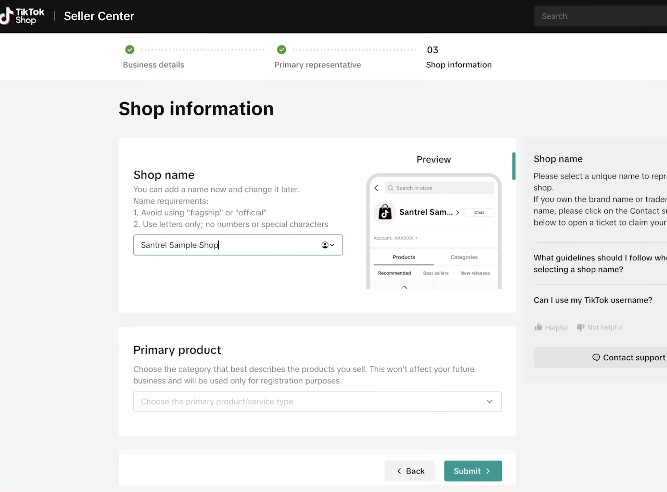Click New releases filter in preview
667x492 pixels.
[x=475, y=273]
